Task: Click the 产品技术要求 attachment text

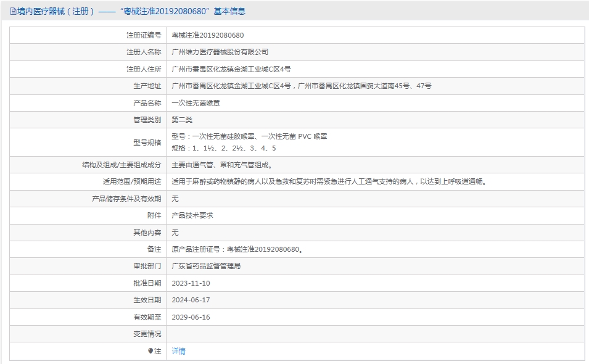Action: pyautogui.click(x=192, y=215)
